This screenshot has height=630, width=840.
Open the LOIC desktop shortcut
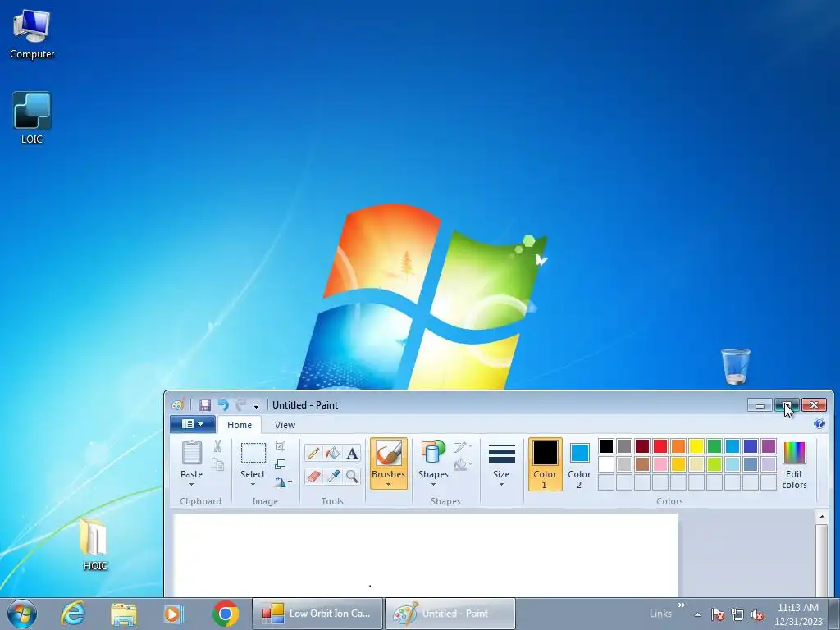pyautogui.click(x=32, y=118)
